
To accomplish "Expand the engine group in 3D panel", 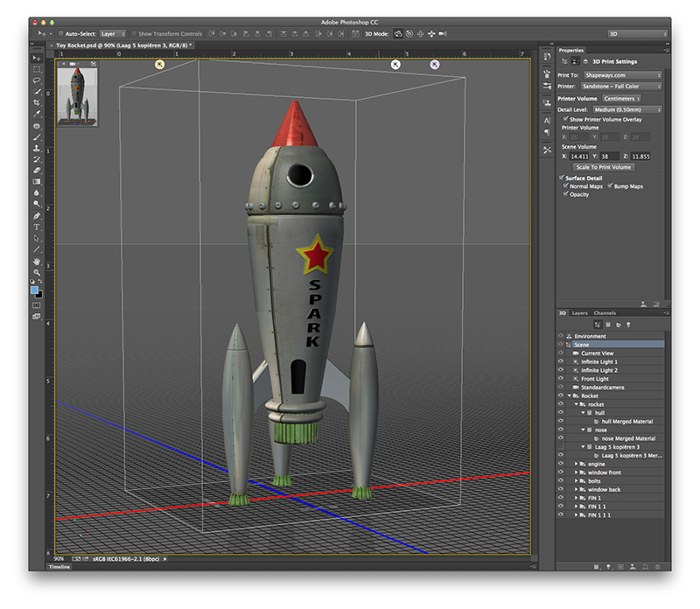I will click(x=577, y=464).
